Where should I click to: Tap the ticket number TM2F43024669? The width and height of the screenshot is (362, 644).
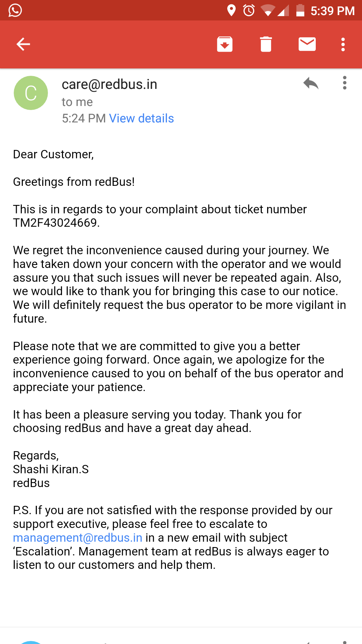pos(56,223)
